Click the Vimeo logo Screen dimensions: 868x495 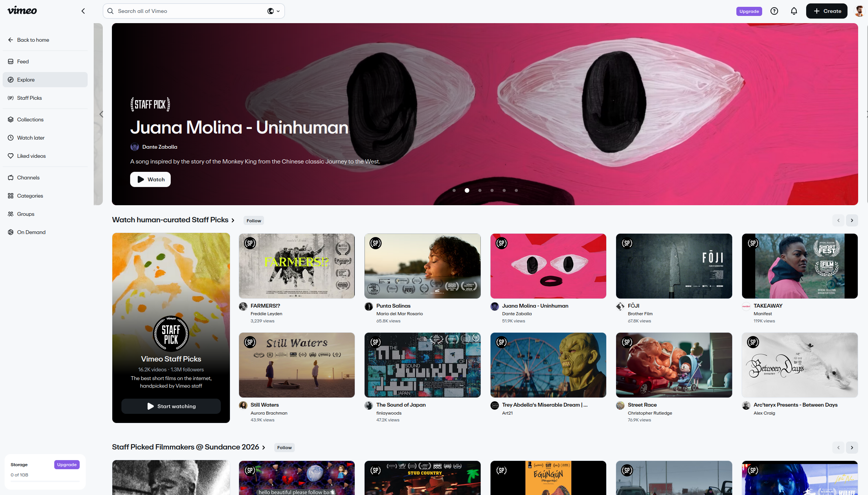[x=22, y=11]
